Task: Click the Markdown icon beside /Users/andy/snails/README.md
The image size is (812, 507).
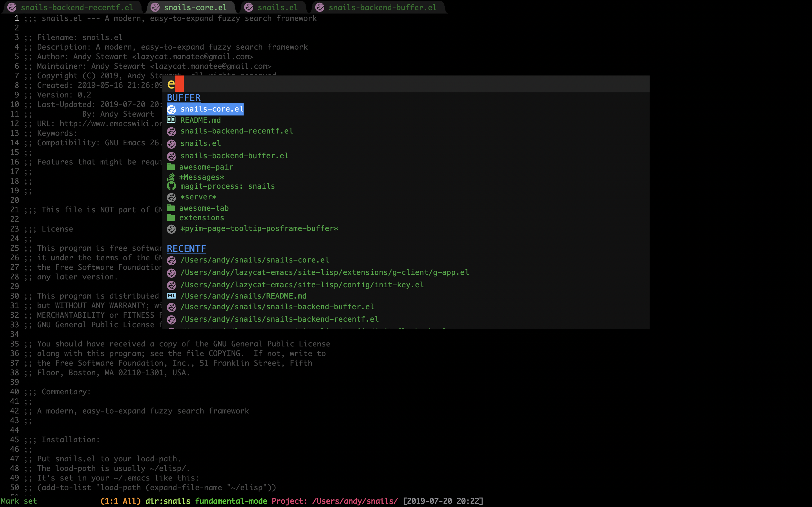Action: 171,296
